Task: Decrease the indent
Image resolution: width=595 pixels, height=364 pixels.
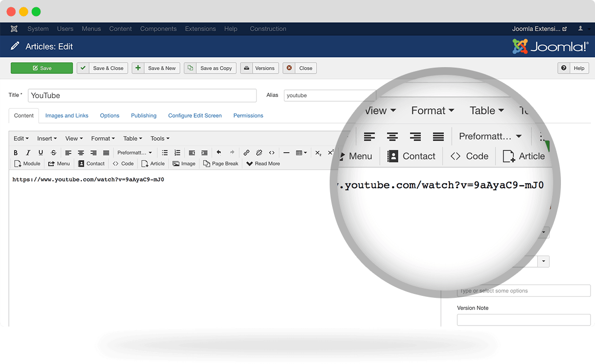Action: click(x=192, y=153)
